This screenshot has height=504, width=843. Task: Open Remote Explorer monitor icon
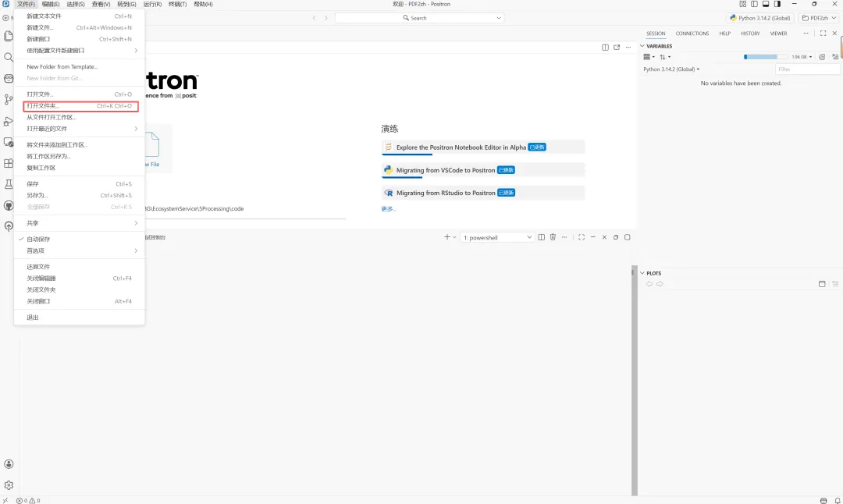[8, 143]
